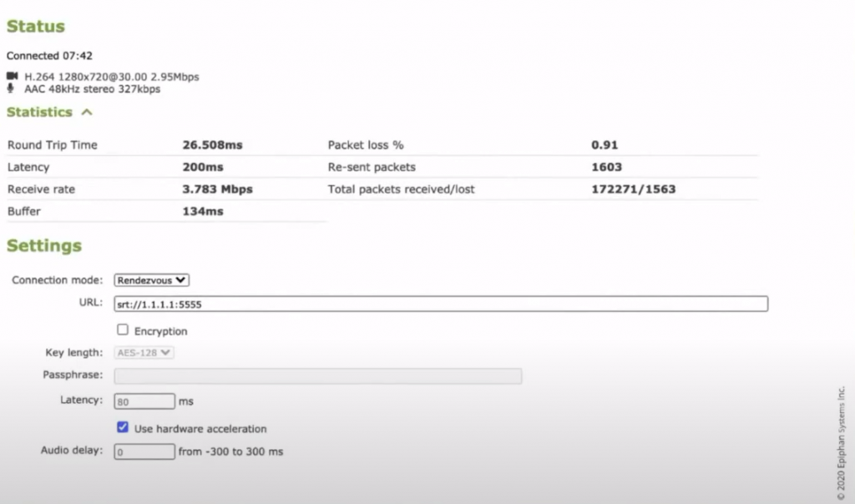Click the Settings section heading
Screen dimensions: 855x504
(44, 246)
